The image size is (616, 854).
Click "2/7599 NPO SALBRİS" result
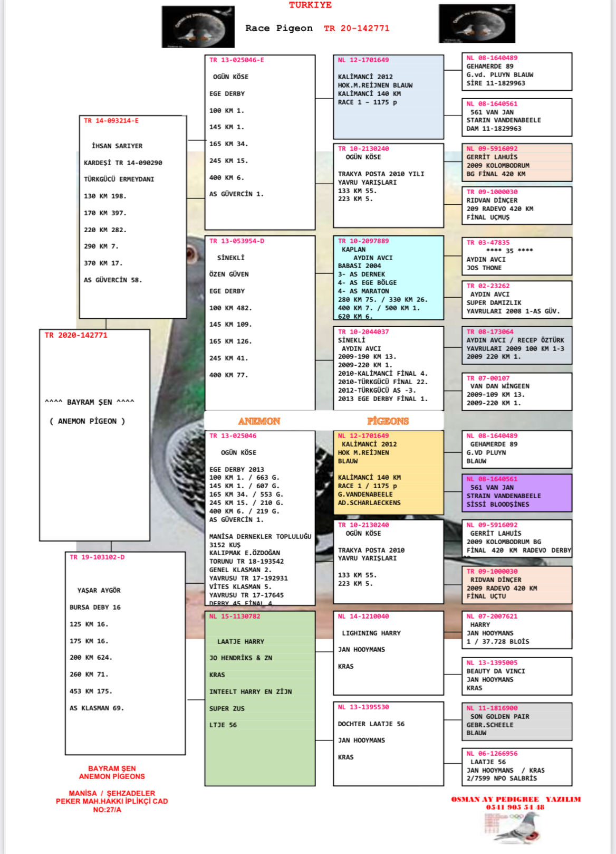click(x=502, y=778)
